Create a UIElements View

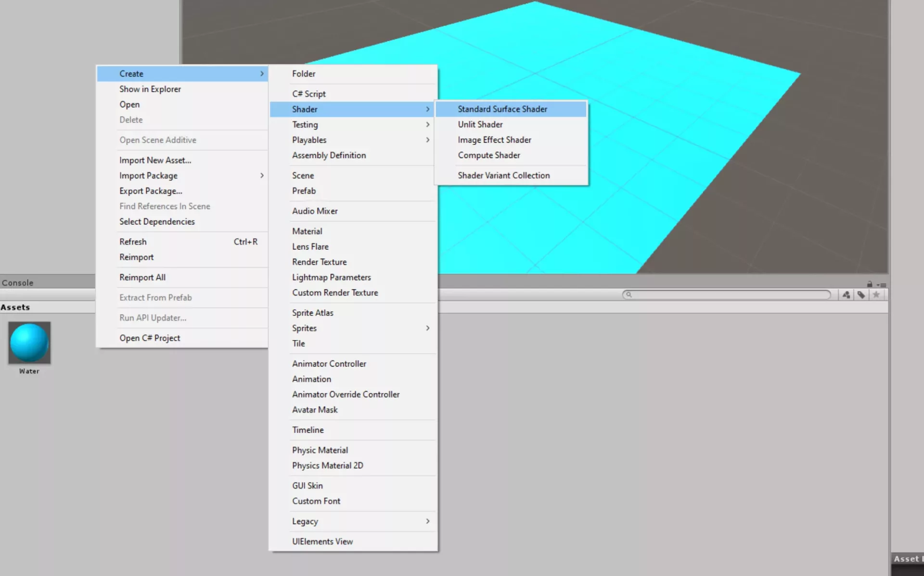(x=353, y=542)
